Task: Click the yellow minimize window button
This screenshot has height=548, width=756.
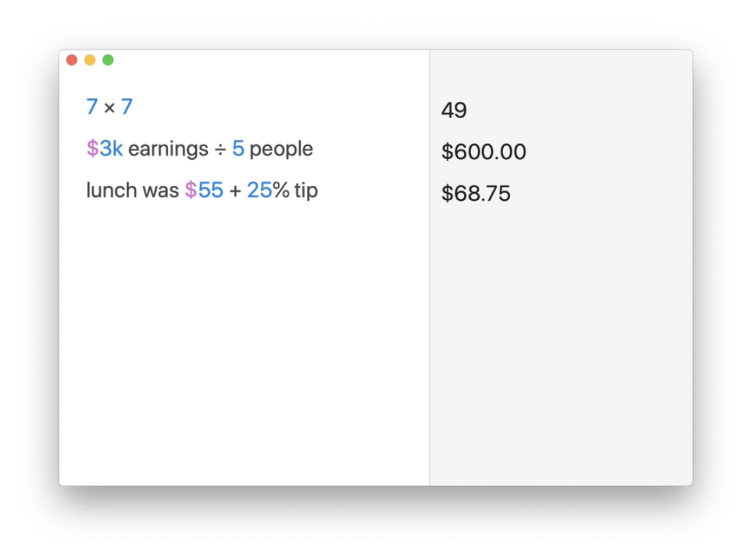Action: [90, 60]
